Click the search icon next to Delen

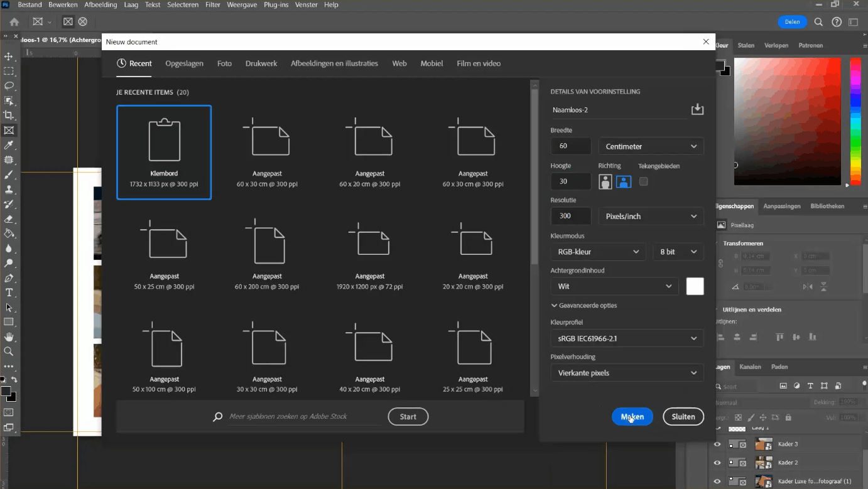click(818, 22)
